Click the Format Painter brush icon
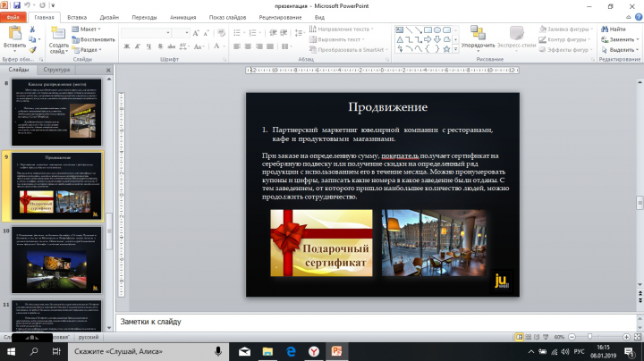644x361 pixels. click(32, 50)
